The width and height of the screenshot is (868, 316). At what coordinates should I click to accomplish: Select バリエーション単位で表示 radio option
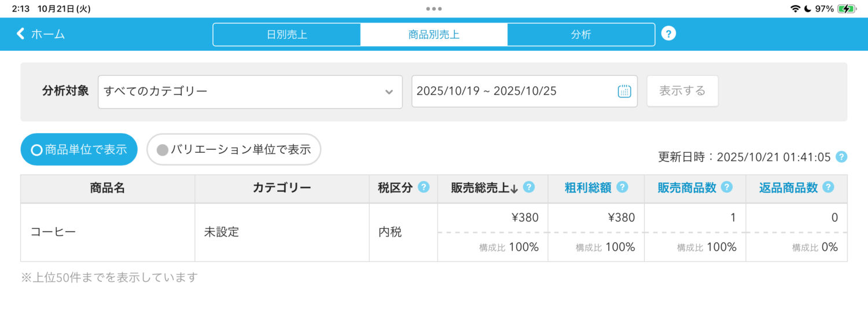[234, 149]
